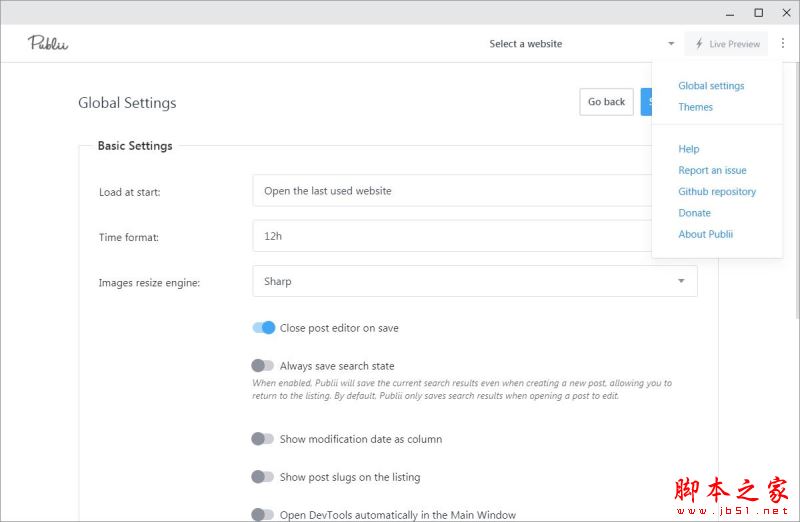Disable Close post editor on save
Image resolution: width=800 pixels, height=522 pixels.
pyautogui.click(x=263, y=328)
